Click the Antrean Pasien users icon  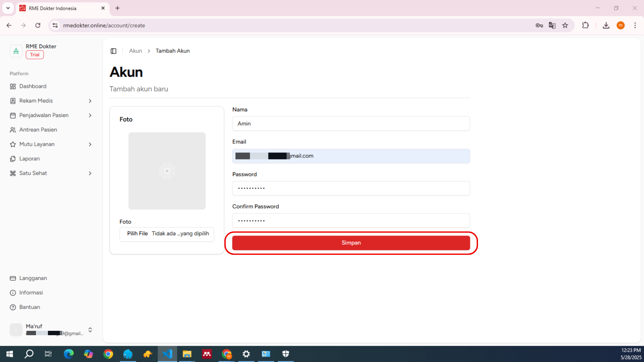(x=13, y=130)
